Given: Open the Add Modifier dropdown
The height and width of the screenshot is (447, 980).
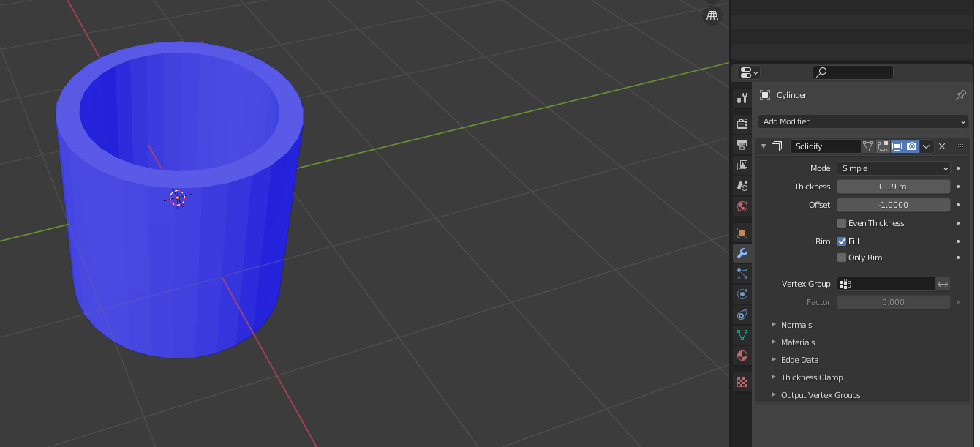Looking at the screenshot, I should (863, 121).
